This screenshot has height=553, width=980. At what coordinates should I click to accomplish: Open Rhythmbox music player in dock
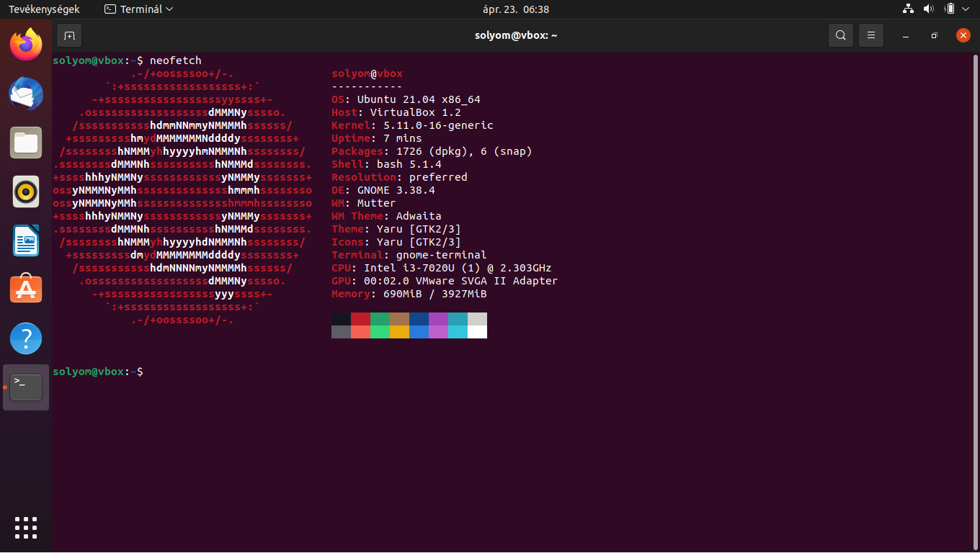click(x=26, y=192)
